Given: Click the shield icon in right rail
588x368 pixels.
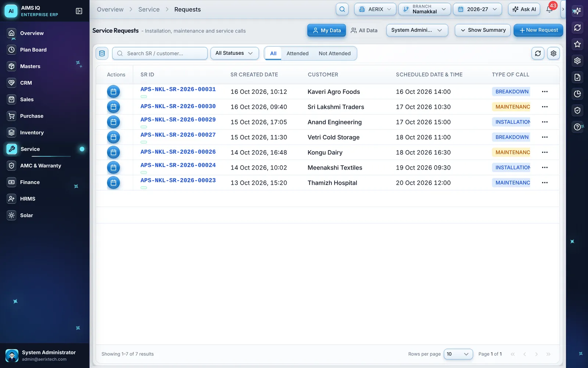Looking at the screenshot, I should [x=577, y=110].
